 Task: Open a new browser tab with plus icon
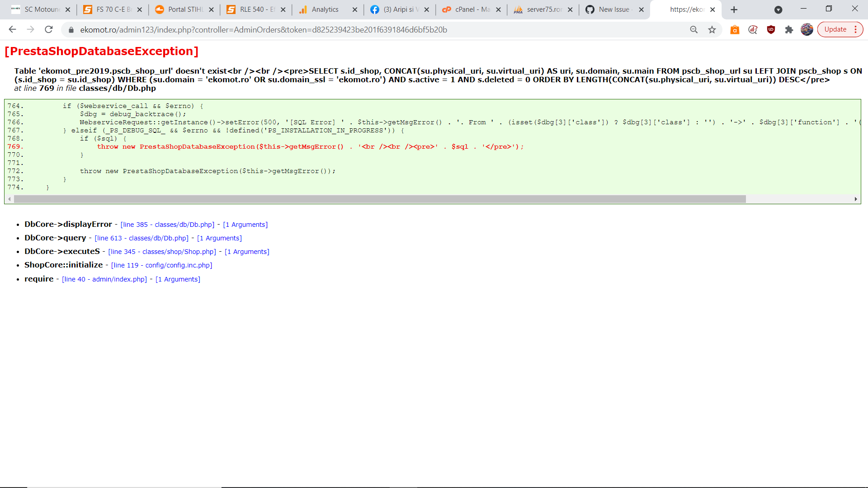[734, 9]
